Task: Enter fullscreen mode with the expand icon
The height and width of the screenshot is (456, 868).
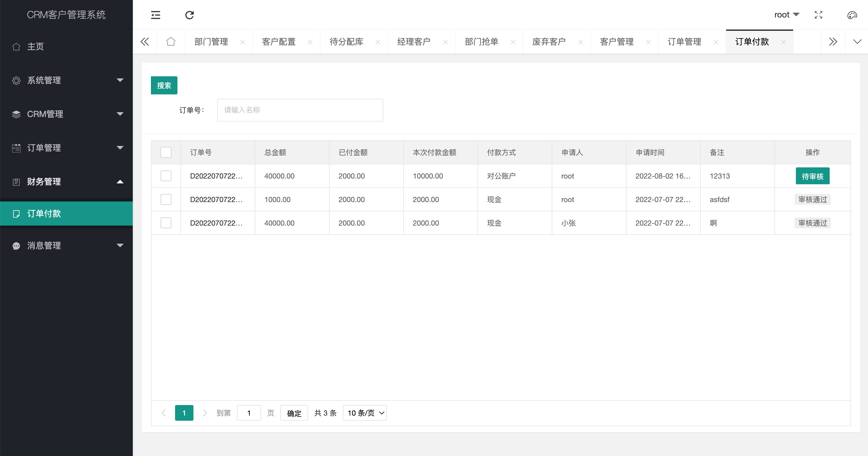Action: pyautogui.click(x=818, y=15)
